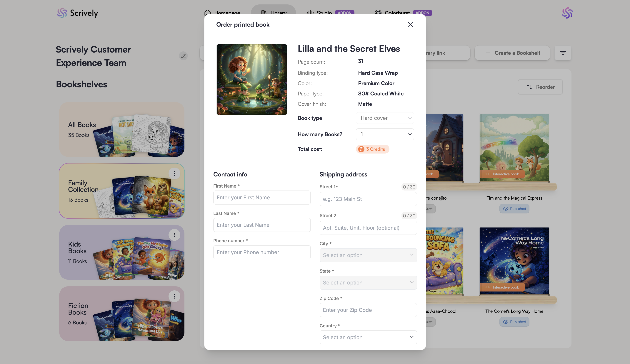Click the Scrively profile swirl icon
This screenshot has height=364, width=630.
click(x=567, y=13)
